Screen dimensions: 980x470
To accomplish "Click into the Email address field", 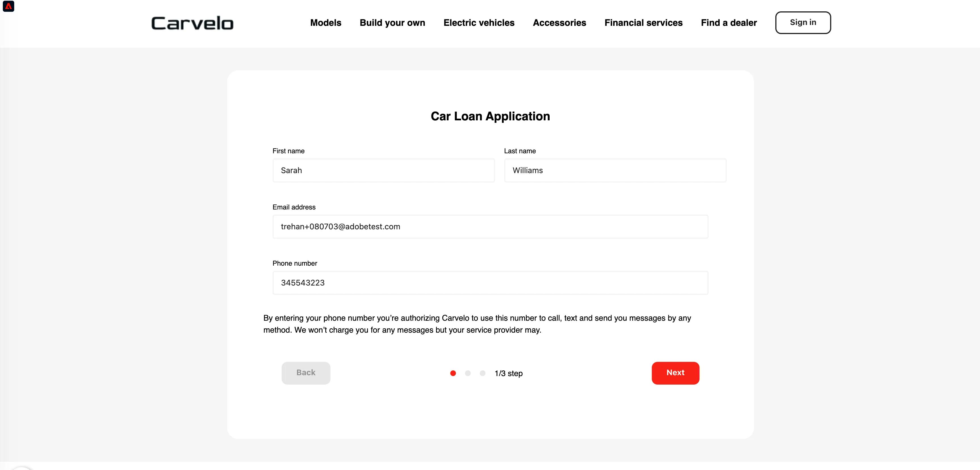I will 490,227.
